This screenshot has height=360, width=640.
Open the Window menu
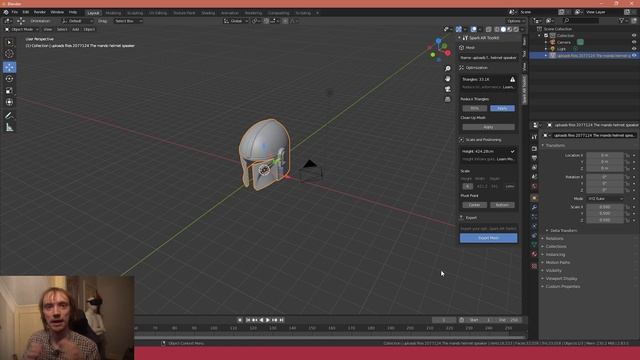pos(57,12)
